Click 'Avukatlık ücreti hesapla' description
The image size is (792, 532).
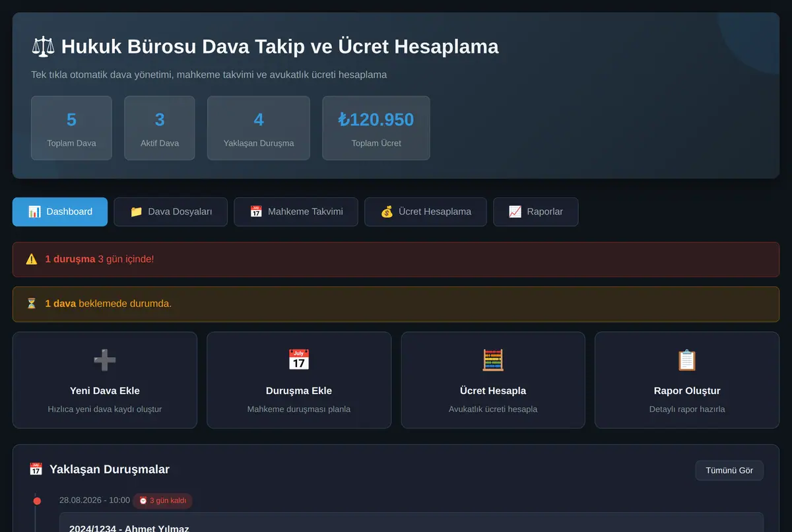pyautogui.click(x=493, y=409)
